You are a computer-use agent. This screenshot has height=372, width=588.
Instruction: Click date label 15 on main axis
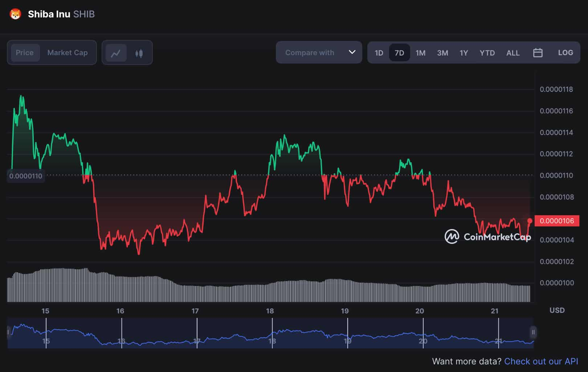click(45, 311)
